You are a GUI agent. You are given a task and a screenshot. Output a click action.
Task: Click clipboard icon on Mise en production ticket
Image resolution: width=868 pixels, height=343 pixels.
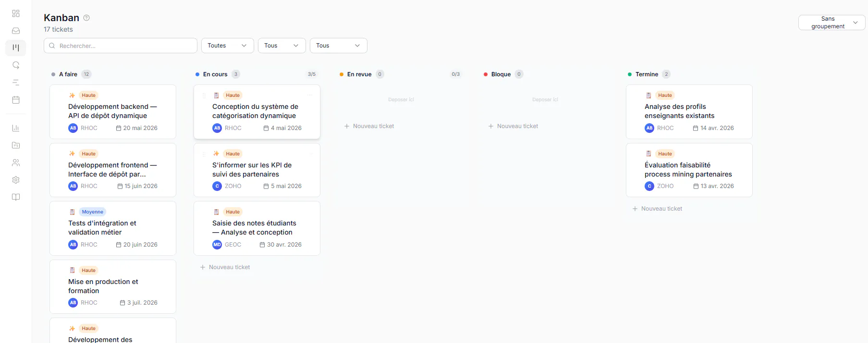(x=72, y=270)
